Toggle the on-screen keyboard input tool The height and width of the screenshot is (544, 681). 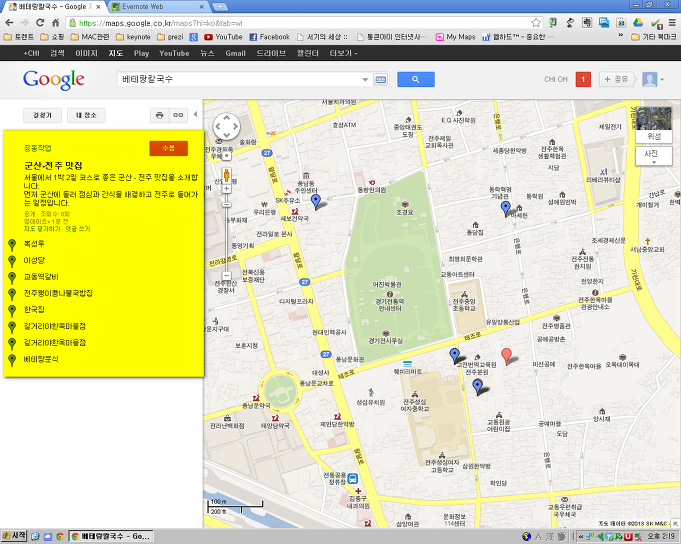(380, 79)
